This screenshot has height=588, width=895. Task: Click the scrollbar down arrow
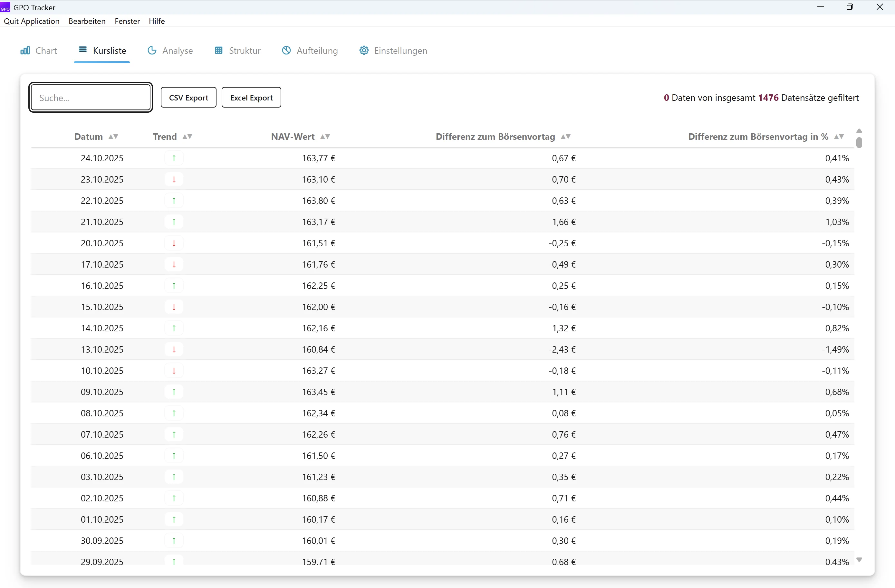860,560
